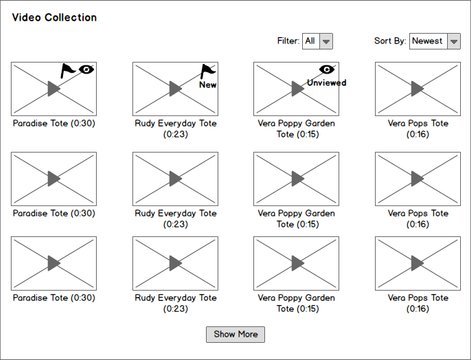
Task: Click the All filter value field
Action: (311, 41)
